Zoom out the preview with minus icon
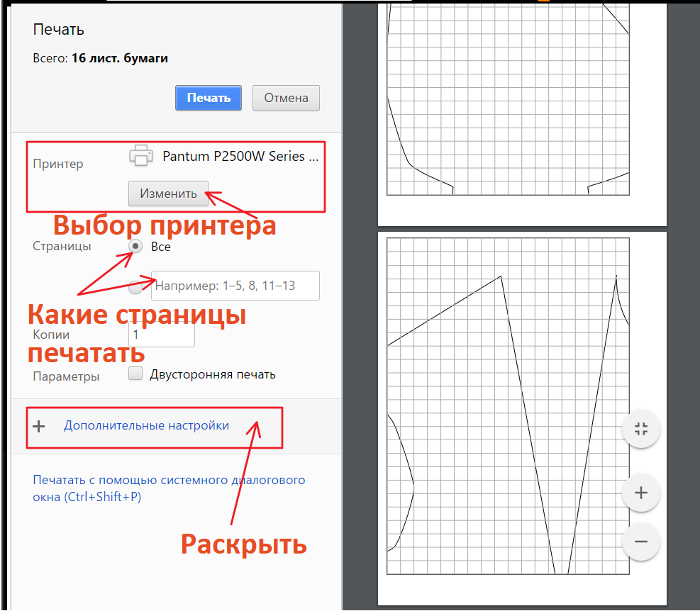This screenshot has height=611, width=700. click(640, 542)
